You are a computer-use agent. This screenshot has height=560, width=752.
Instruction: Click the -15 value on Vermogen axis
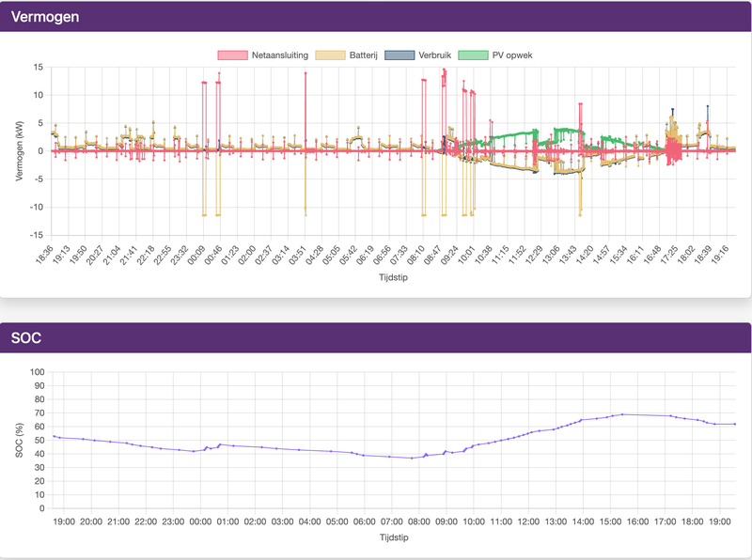coord(36,235)
